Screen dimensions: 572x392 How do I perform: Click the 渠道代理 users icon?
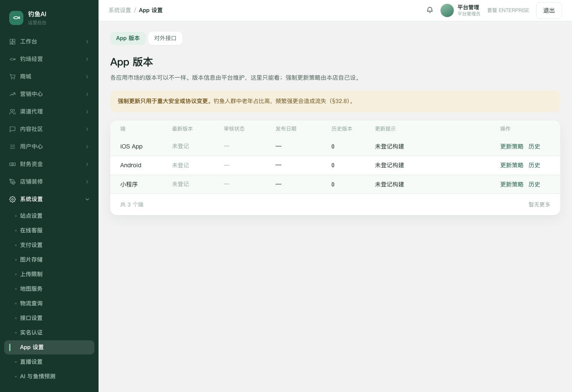coord(13,112)
